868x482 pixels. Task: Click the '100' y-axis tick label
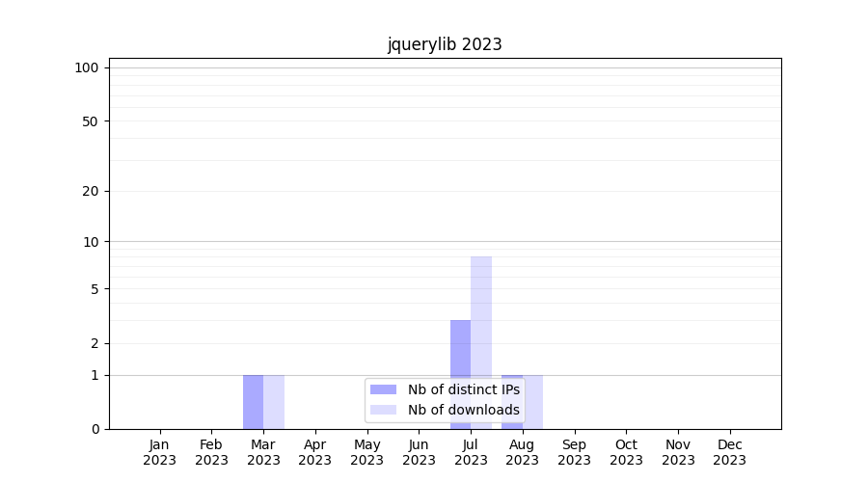pos(87,67)
